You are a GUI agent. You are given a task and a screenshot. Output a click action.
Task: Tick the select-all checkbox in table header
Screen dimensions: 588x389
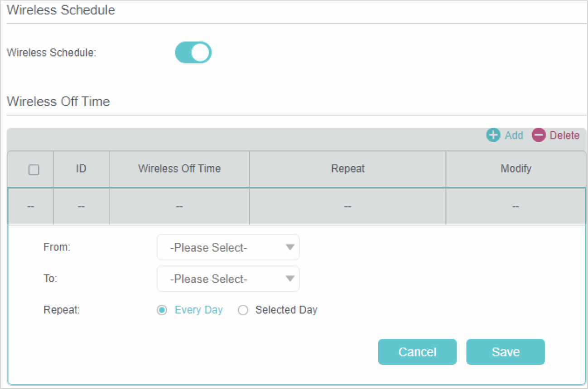tap(34, 170)
